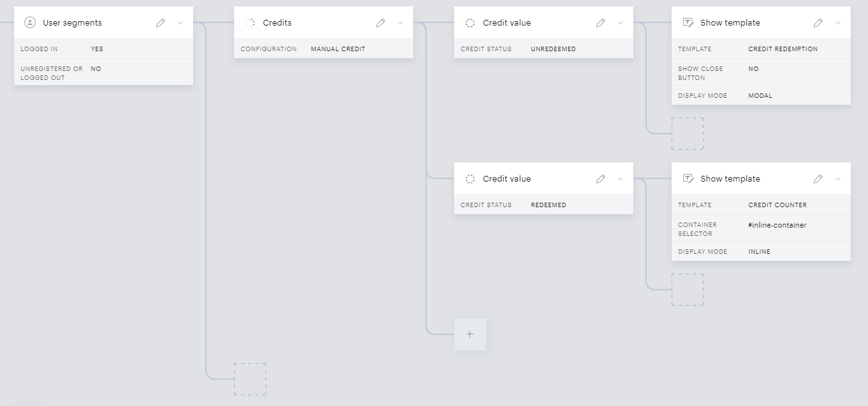Expand the Credit Counter template card chevron
868x406 pixels.
(x=838, y=179)
